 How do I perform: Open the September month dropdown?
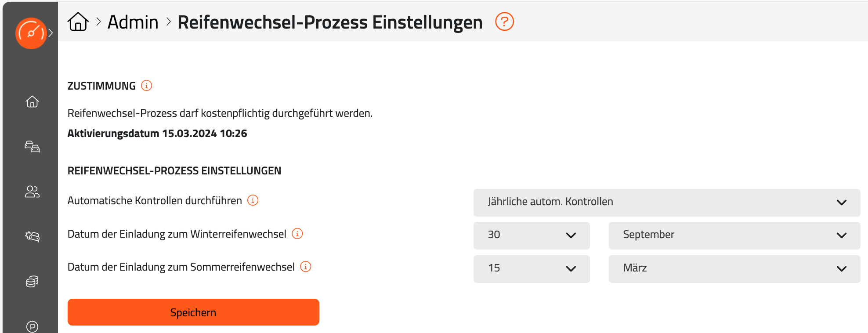click(734, 235)
